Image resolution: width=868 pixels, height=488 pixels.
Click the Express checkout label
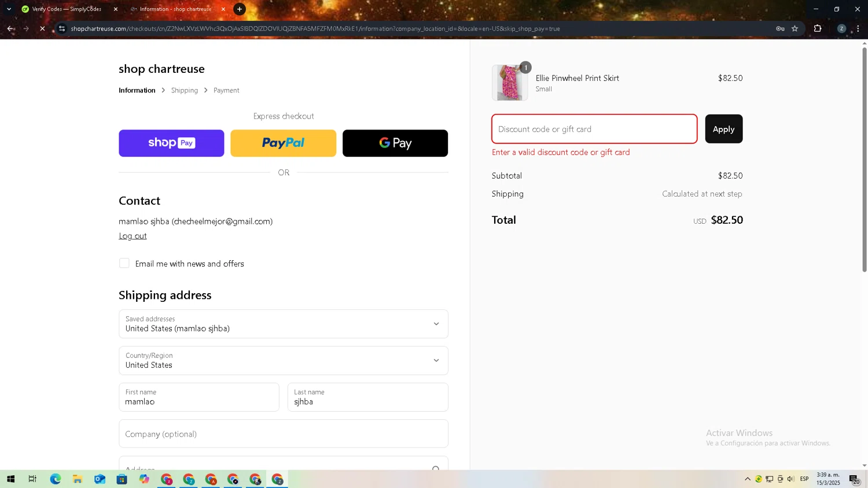pos(284,116)
